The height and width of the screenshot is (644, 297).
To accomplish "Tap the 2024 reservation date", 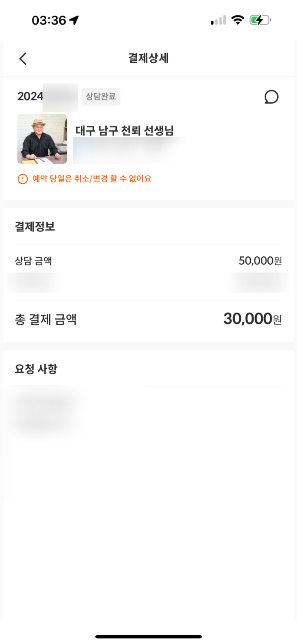I will pyautogui.click(x=30, y=96).
